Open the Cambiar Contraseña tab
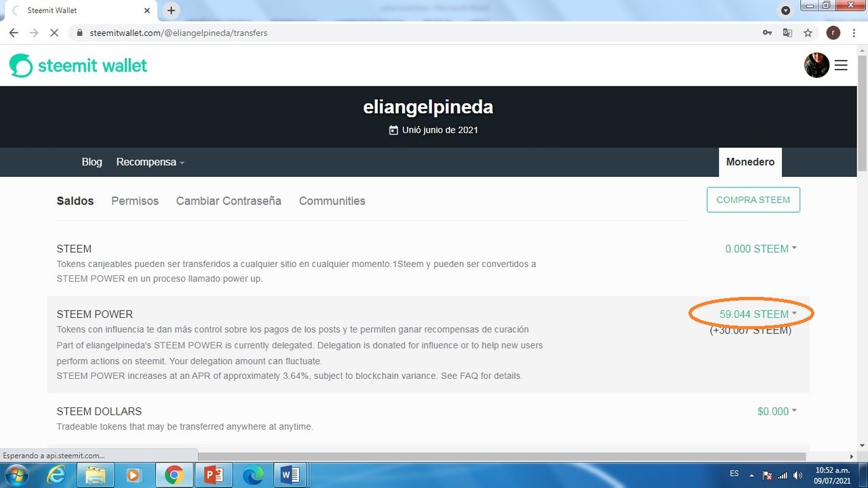868x488 pixels. tap(229, 201)
